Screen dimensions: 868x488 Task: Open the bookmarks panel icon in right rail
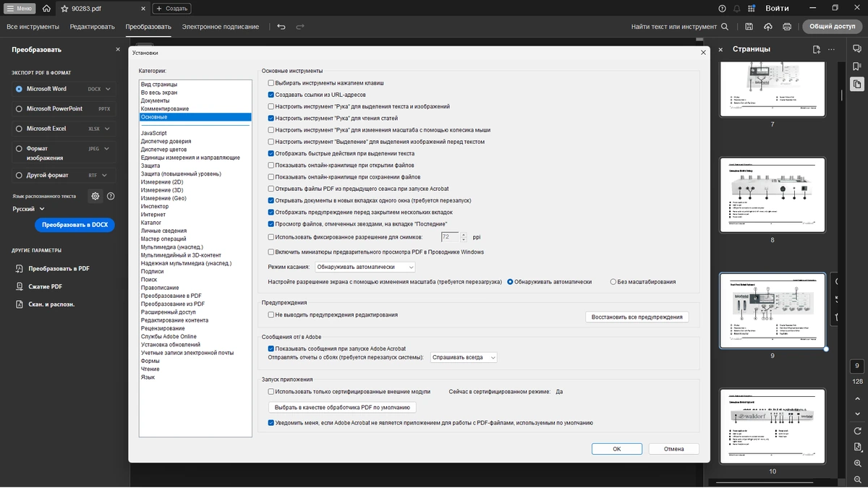click(x=857, y=67)
